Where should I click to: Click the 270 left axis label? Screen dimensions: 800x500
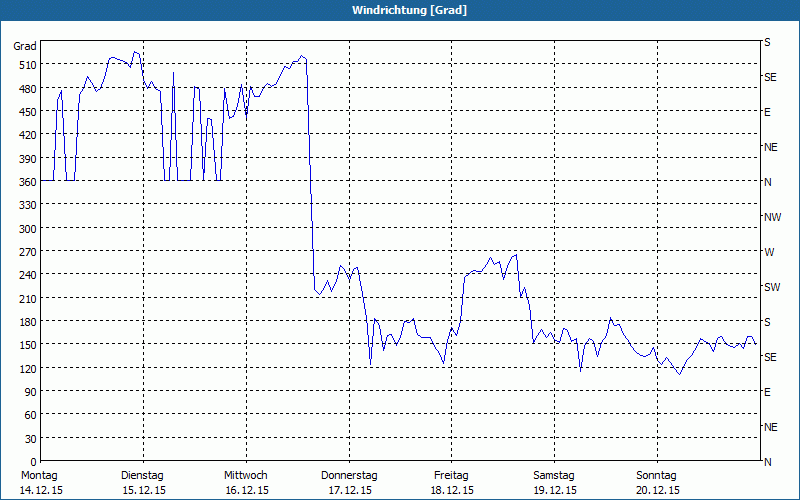click(x=28, y=252)
